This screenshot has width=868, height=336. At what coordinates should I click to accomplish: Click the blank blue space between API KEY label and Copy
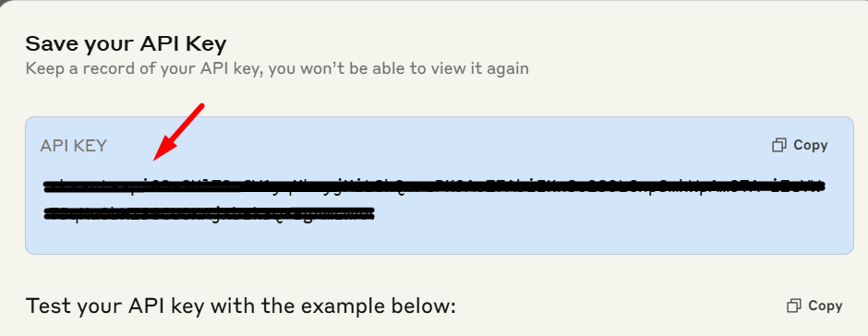click(438, 146)
